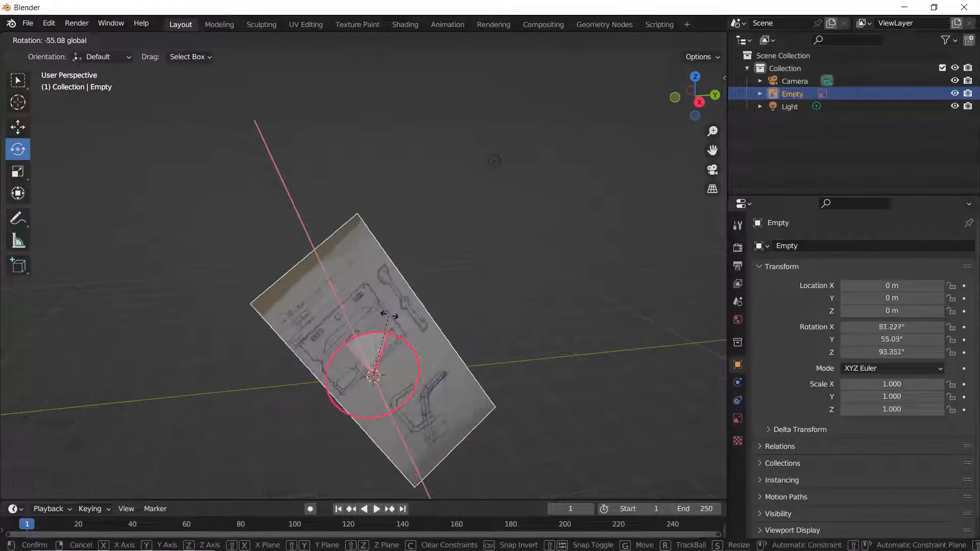
Task: Open the viewport Options popover
Action: [x=702, y=57]
